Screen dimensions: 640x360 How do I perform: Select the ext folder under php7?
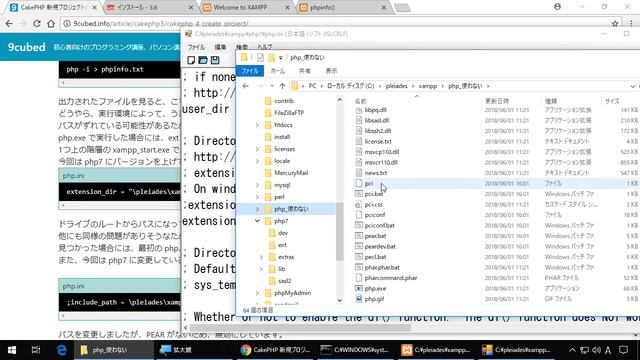coord(282,245)
